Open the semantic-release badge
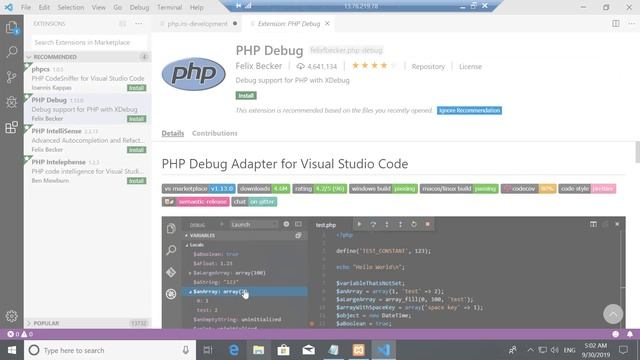The height and width of the screenshot is (360, 640). click(x=196, y=202)
